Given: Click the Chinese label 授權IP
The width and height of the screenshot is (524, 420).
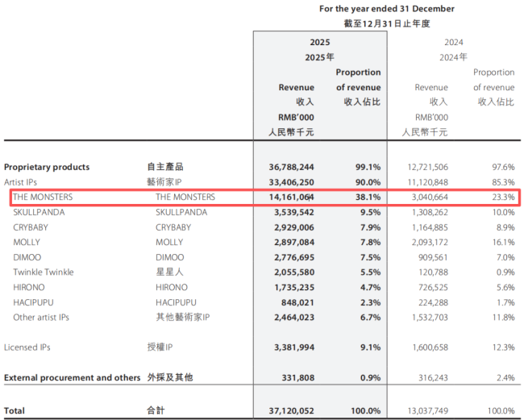Looking at the screenshot, I should (160, 347).
